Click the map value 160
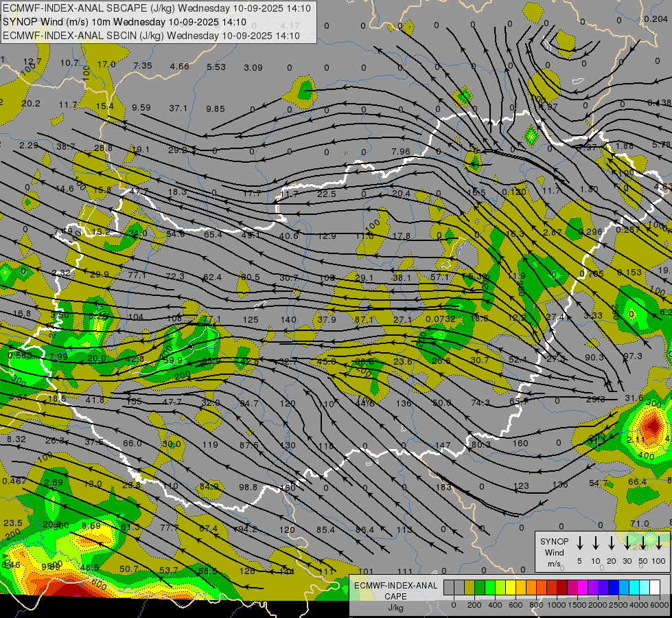This screenshot has height=618, width=672. click(520, 443)
